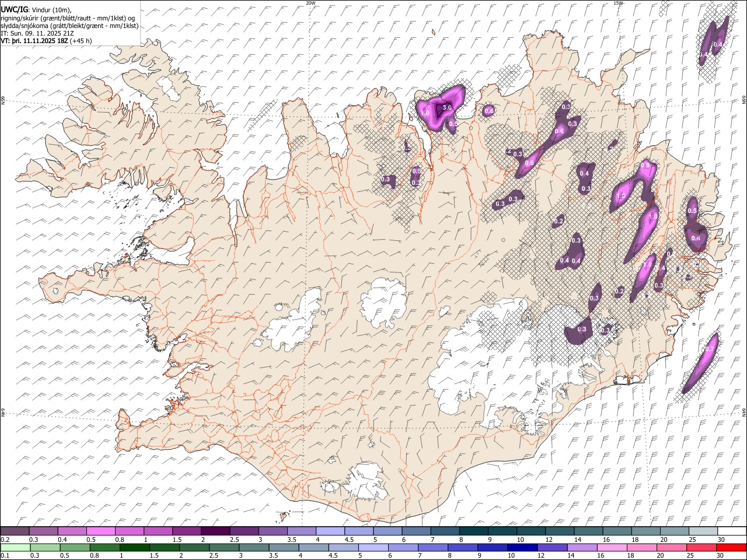This screenshot has width=747, height=560.
Task: Select the 0.8–1 swatch on the purple snow scale
Action: point(130,531)
